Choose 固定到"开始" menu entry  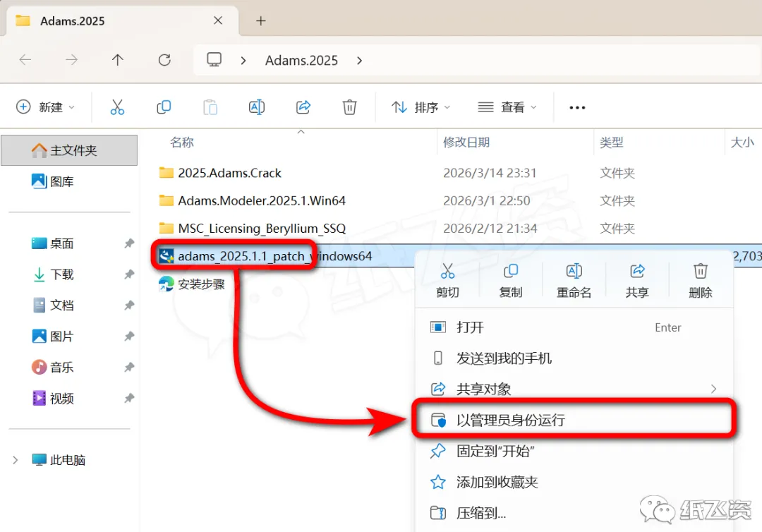[574, 451]
